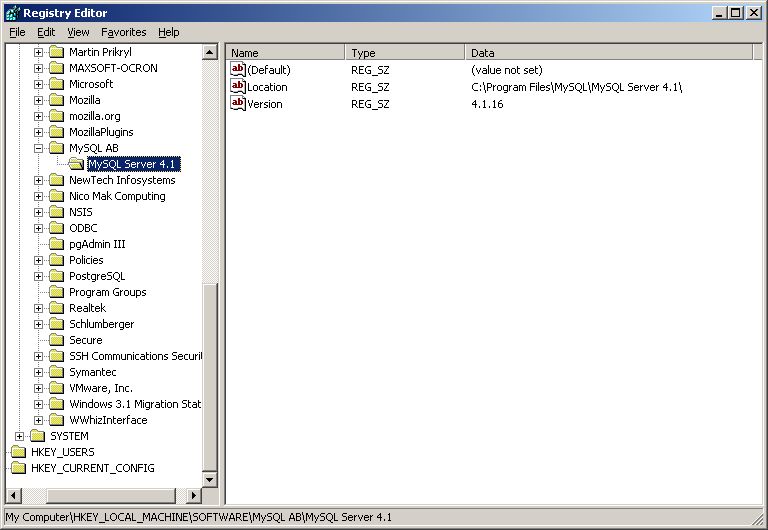This screenshot has height=530, width=768.
Task: Open the Edit menu
Action: tap(46, 32)
